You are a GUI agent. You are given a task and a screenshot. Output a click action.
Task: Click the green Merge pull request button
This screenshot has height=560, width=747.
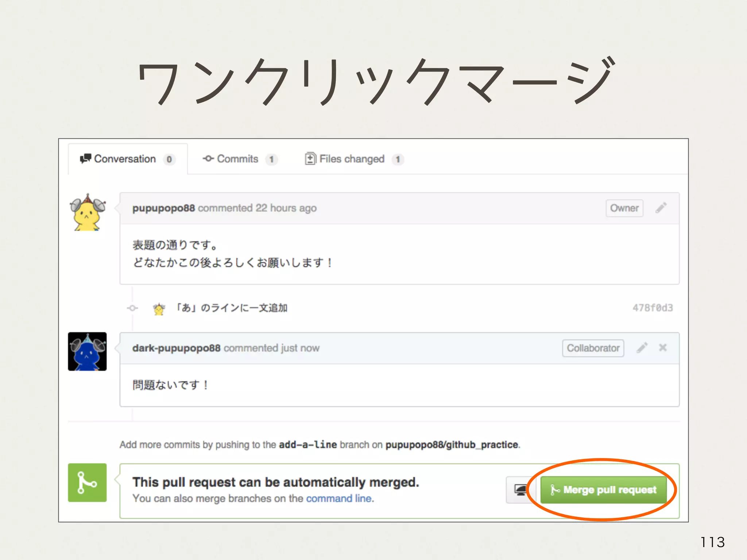coord(604,490)
